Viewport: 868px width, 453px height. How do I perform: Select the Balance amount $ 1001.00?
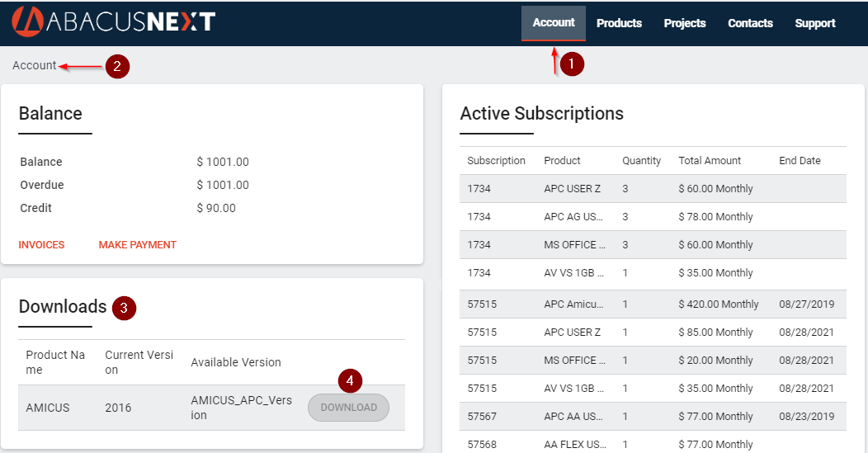(x=223, y=162)
